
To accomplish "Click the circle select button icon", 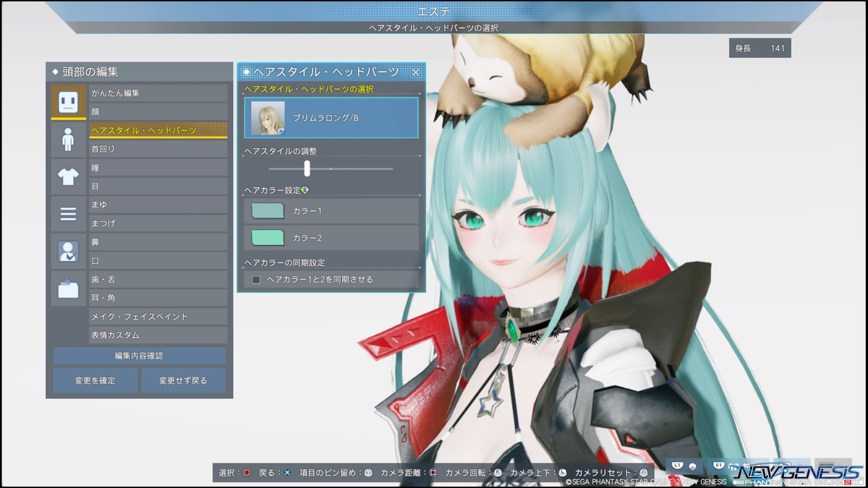I will (247, 473).
